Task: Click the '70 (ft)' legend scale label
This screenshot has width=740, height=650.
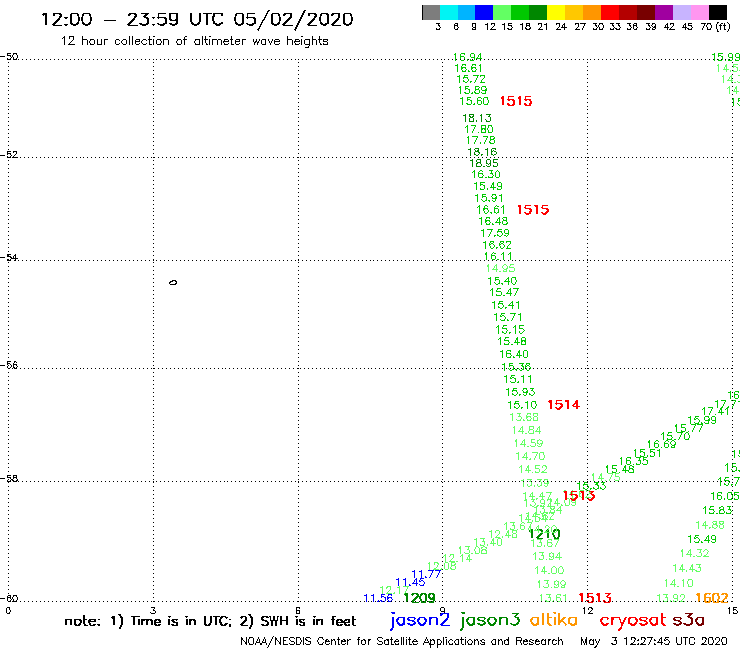Action: (715, 27)
